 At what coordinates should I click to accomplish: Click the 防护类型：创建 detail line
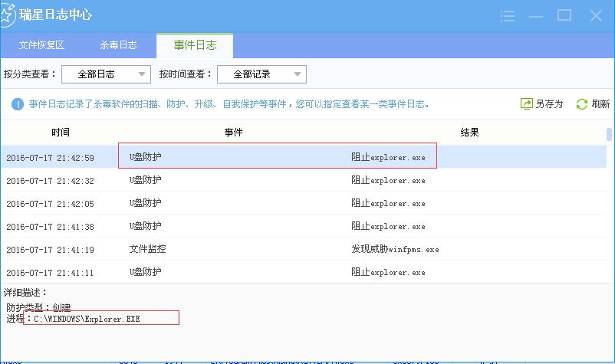pos(38,307)
